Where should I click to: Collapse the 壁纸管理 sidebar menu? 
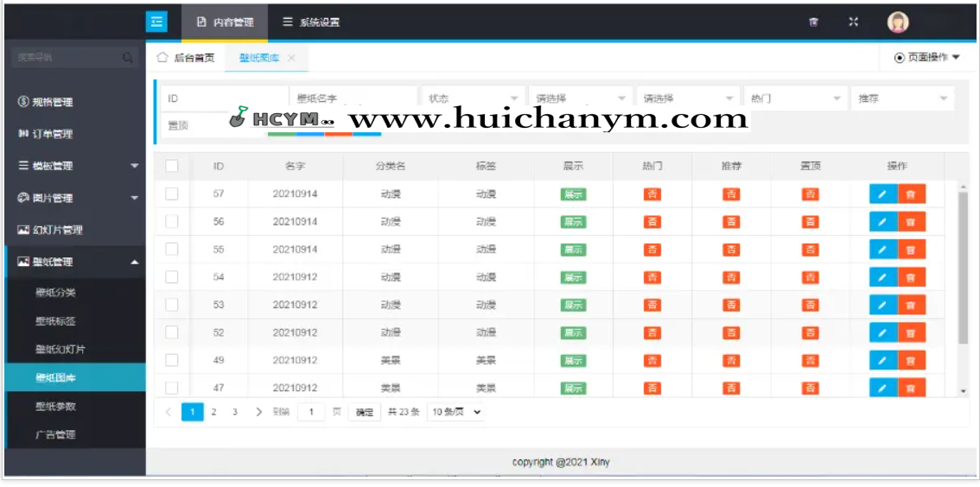75,262
